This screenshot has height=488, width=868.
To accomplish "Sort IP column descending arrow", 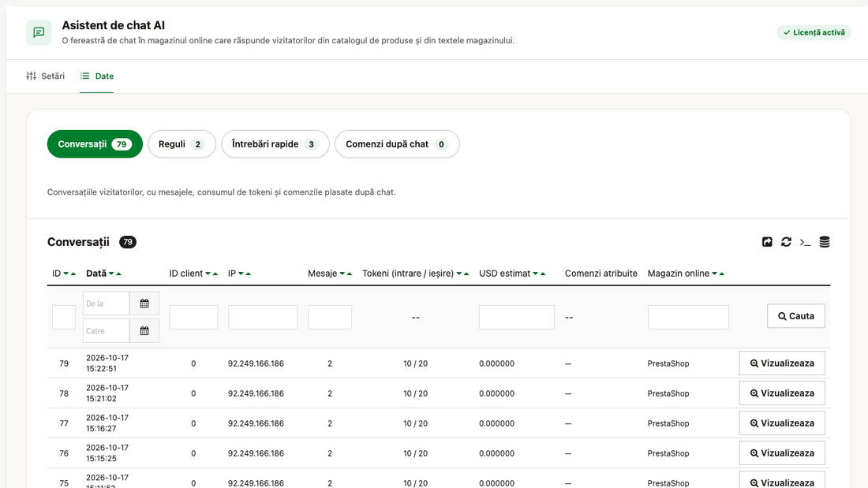I will pos(241,274).
